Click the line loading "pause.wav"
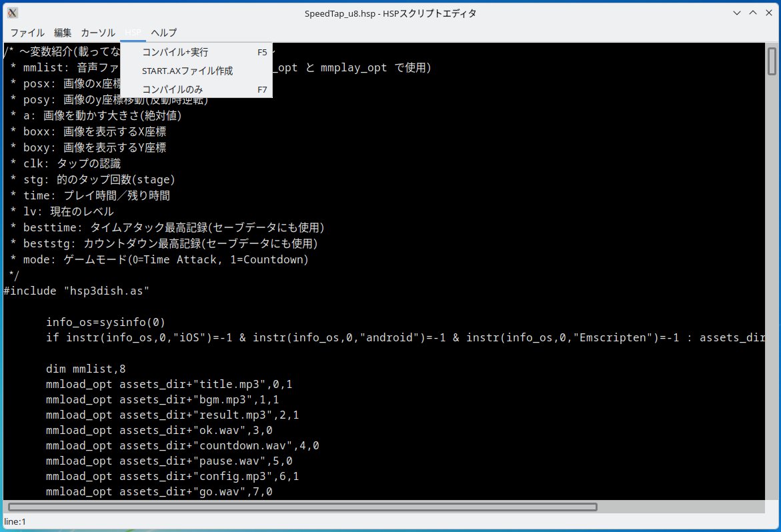 [169, 461]
